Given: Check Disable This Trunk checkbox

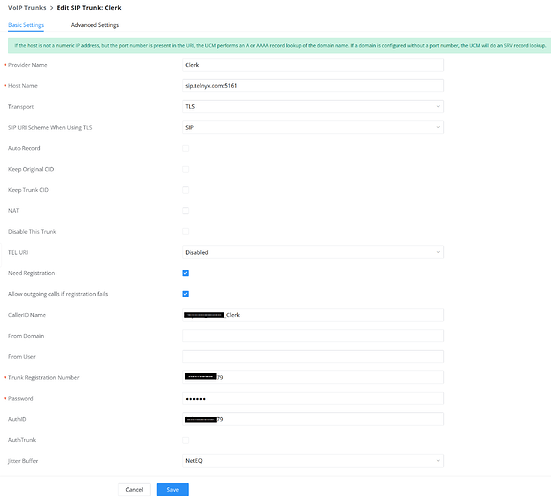Looking at the screenshot, I should tap(186, 232).
